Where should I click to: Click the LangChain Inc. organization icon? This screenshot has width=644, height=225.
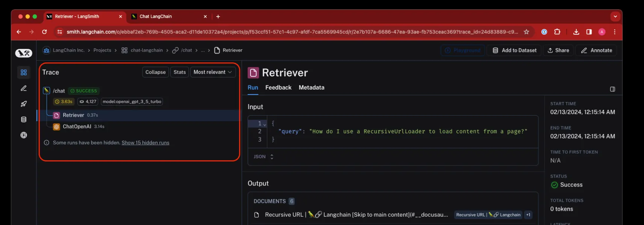coord(47,50)
